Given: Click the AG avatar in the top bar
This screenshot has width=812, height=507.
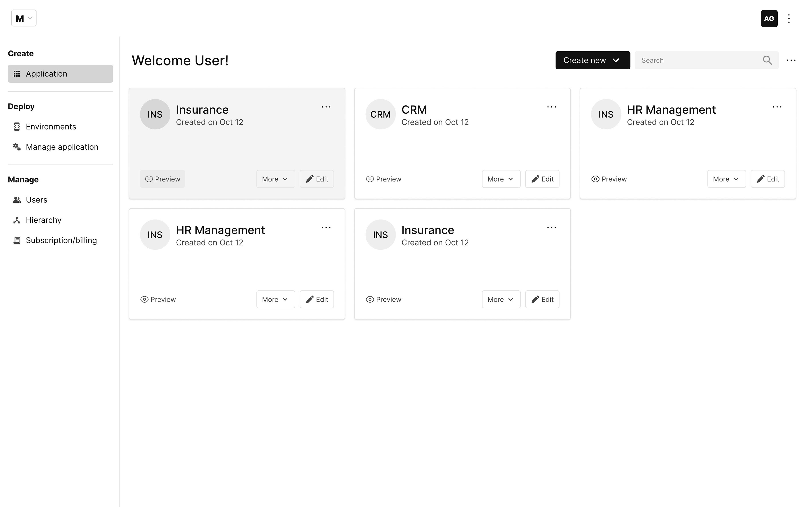Looking at the screenshot, I should pos(769,18).
